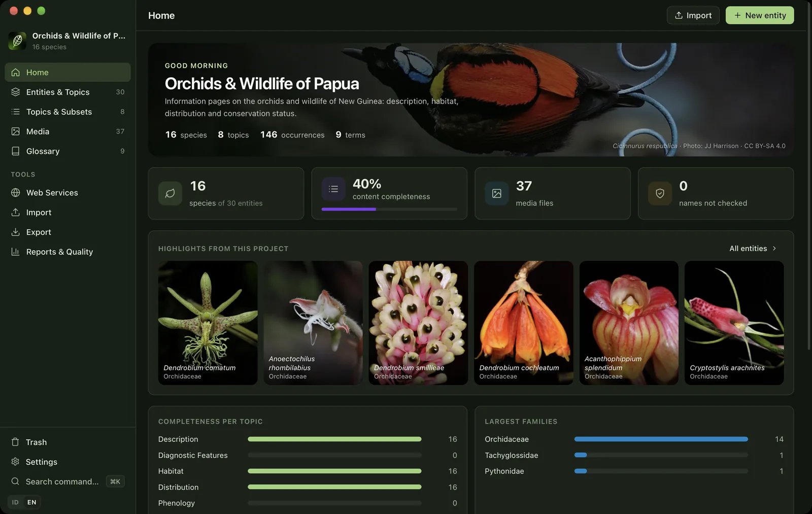Image resolution: width=812 pixels, height=514 pixels.
Task: Open the Orchids & Wildlife project switcher
Action: coord(68,41)
